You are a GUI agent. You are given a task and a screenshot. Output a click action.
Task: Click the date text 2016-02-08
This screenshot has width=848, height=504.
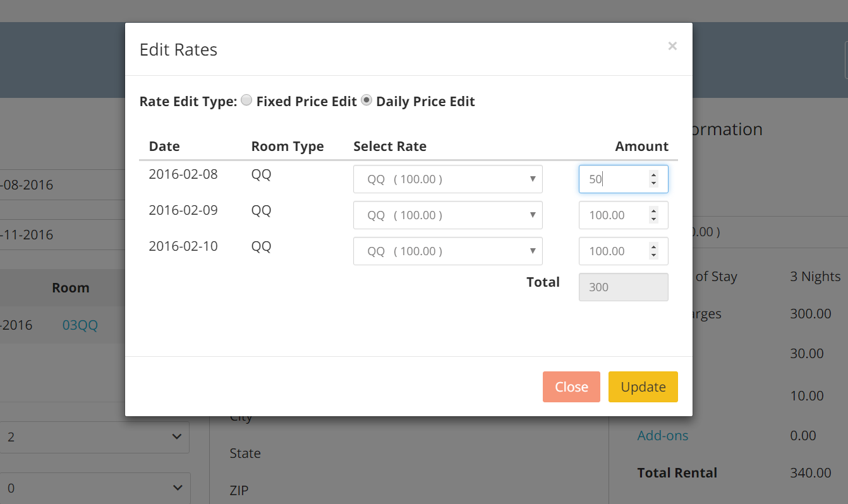point(183,174)
